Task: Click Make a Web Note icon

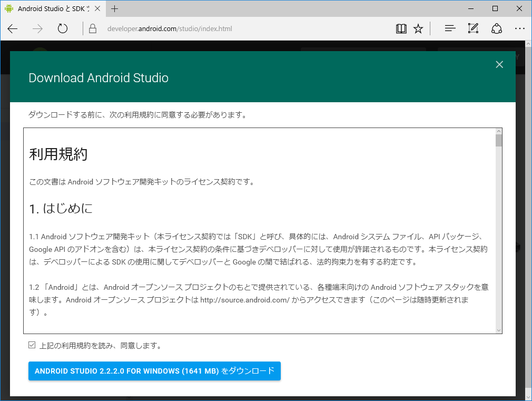Action: coord(473,28)
